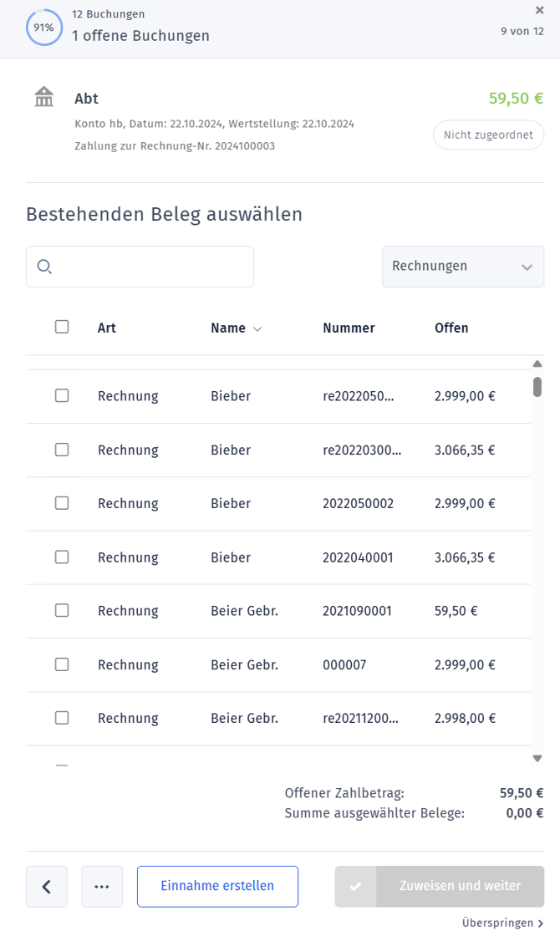Click the magnifier search icon
The height and width of the screenshot is (931, 560).
tap(44, 267)
